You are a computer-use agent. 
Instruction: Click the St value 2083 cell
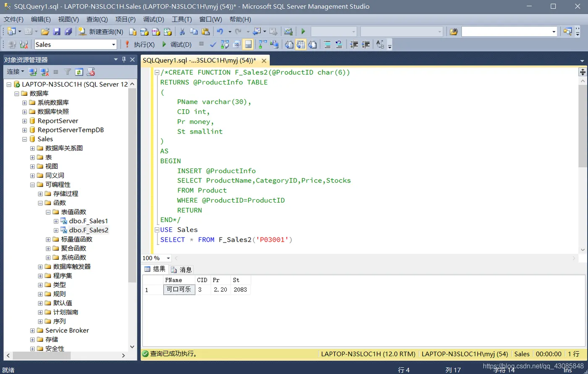[241, 290]
